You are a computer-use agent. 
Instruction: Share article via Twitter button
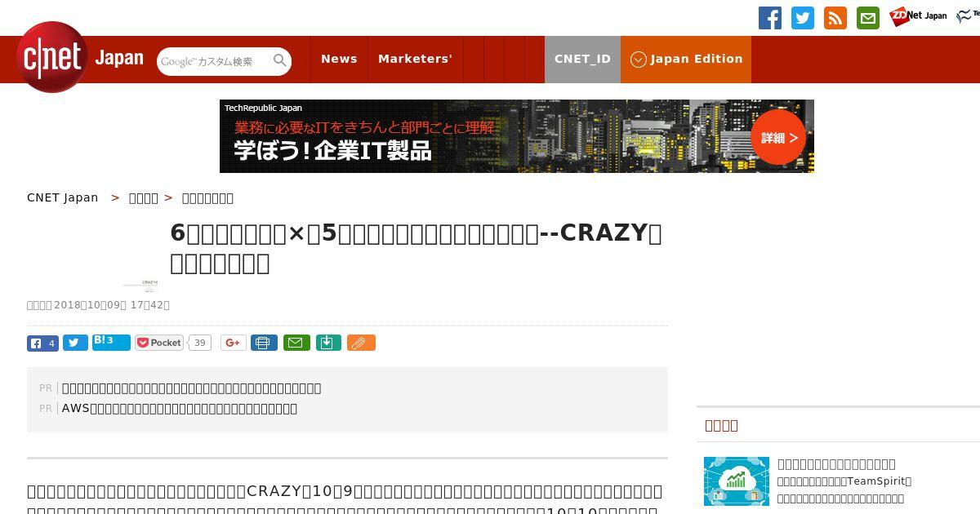[75, 343]
